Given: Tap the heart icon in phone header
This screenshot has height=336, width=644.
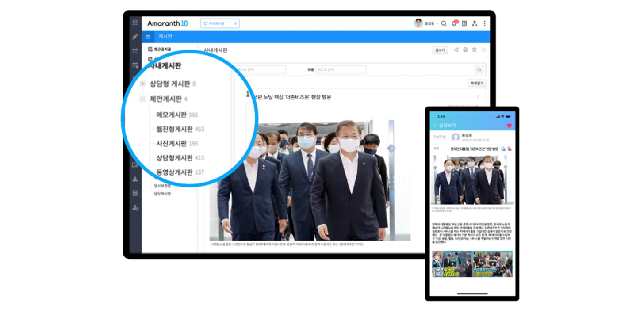Looking at the screenshot, I should pos(509,126).
